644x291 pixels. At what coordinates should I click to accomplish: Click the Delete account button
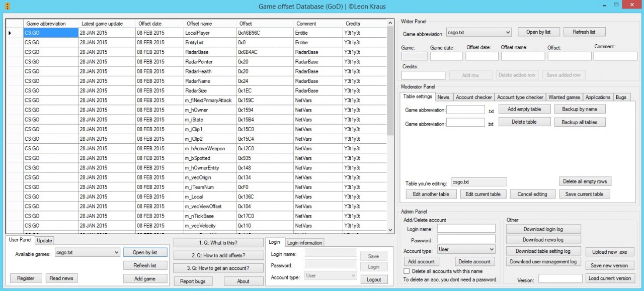pyautogui.click(x=475, y=261)
